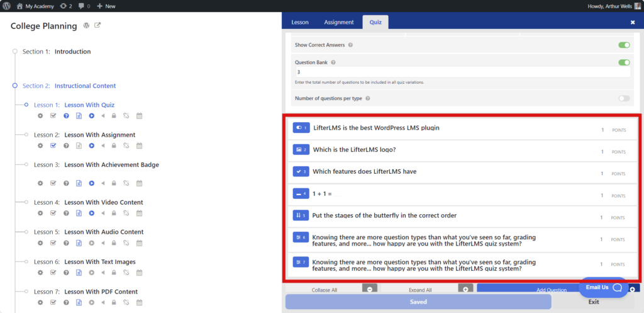The height and width of the screenshot is (313, 644).
Task: Click Expand All button
Action: point(428,288)
